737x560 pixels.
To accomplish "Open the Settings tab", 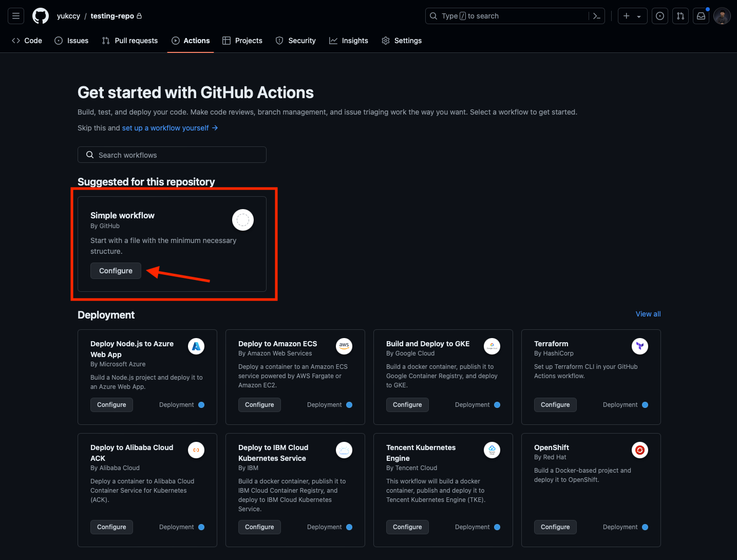I will 402,41.
